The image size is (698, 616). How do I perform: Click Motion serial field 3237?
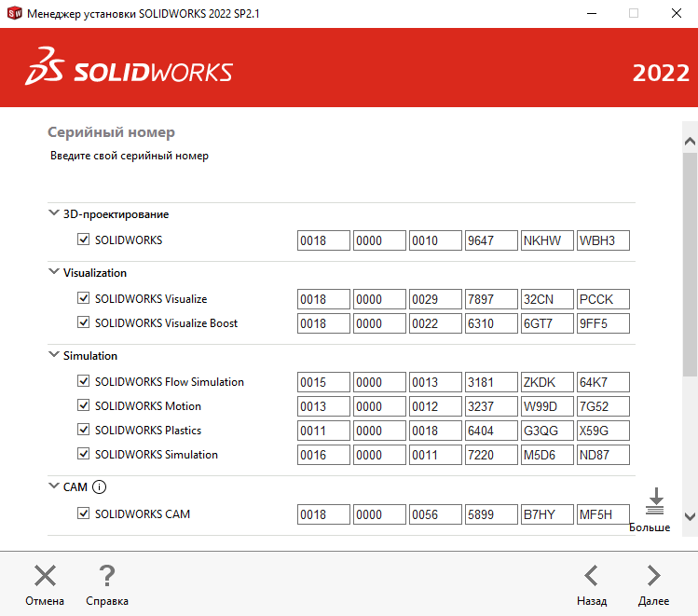click(491, 406)
